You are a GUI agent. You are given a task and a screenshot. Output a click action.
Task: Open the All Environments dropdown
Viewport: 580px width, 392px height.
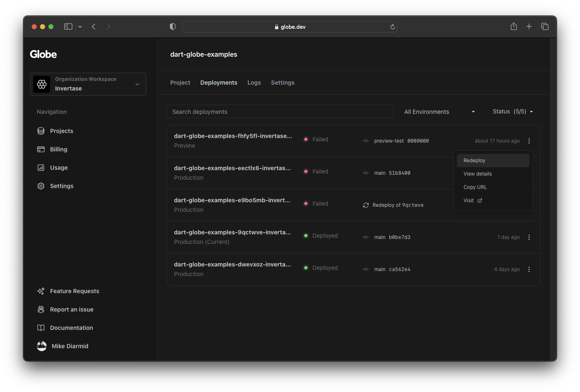tap(439, 112)
